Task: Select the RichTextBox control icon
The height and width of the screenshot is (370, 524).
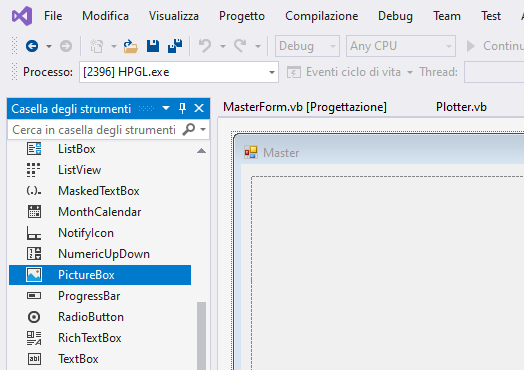Action: pyautogui.click(x=34, y=338)
